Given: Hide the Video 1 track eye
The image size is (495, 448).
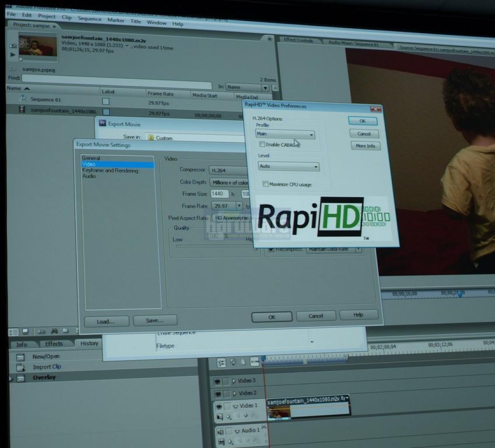Looking at the screenshot, I should 219,406.
